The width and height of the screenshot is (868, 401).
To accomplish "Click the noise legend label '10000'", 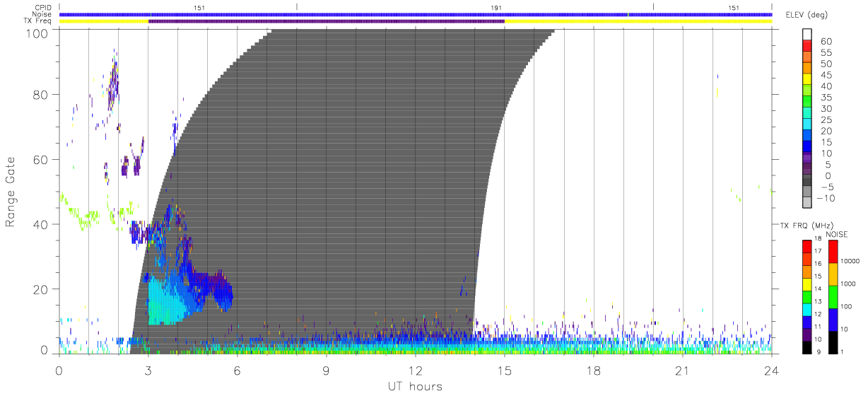I will [x=851, y=262].
